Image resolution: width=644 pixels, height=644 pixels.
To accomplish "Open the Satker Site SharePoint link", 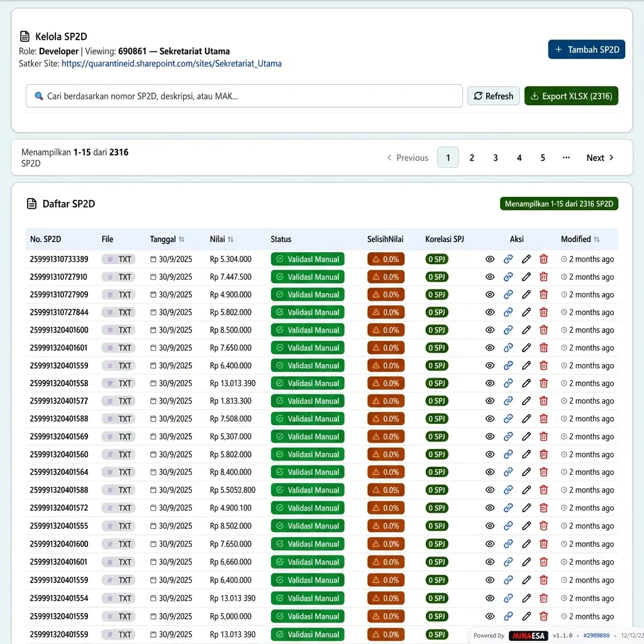I will point(172,64).
